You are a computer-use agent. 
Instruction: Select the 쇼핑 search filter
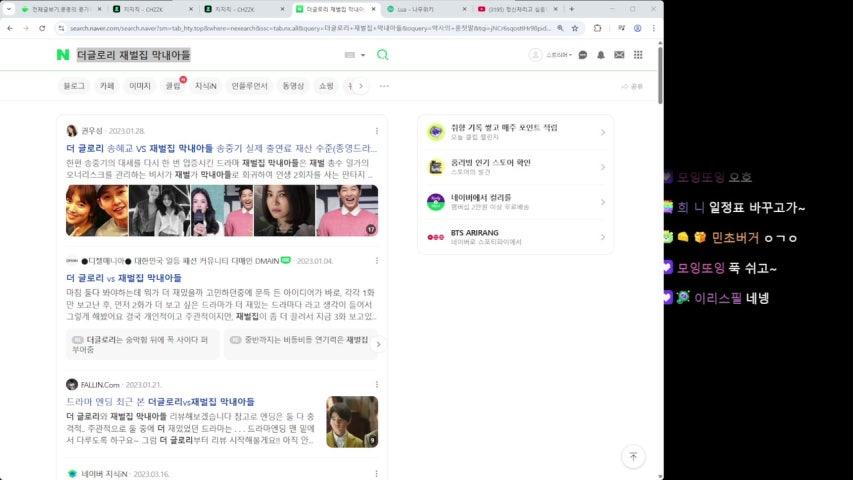326,86
